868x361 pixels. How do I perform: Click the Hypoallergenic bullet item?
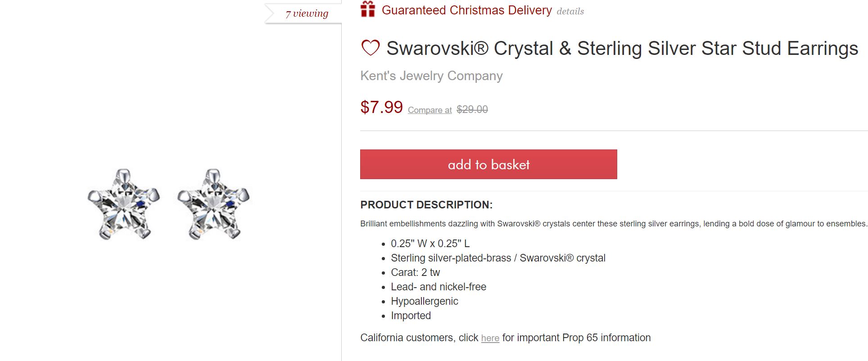click(x=424, y=301)
